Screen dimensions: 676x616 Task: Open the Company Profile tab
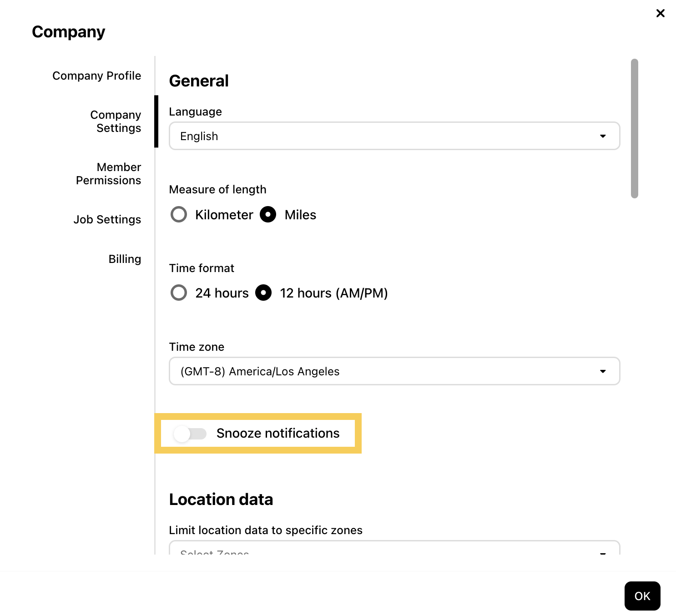click(96, 76)
